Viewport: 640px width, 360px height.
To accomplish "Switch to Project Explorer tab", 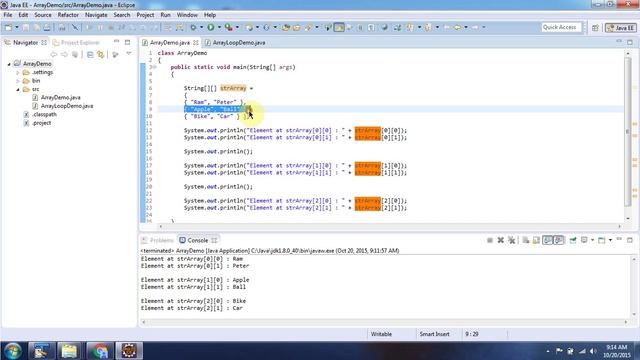I will click(x=76, y=42).
